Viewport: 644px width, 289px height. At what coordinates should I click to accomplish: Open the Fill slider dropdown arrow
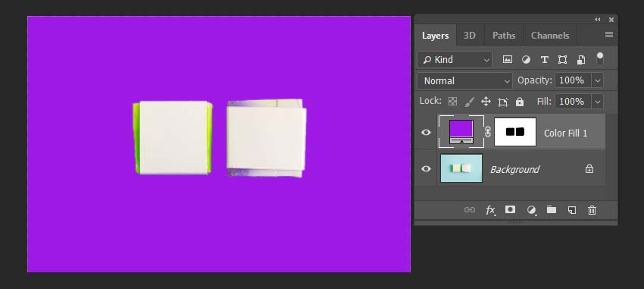click(x=598, y=102)
